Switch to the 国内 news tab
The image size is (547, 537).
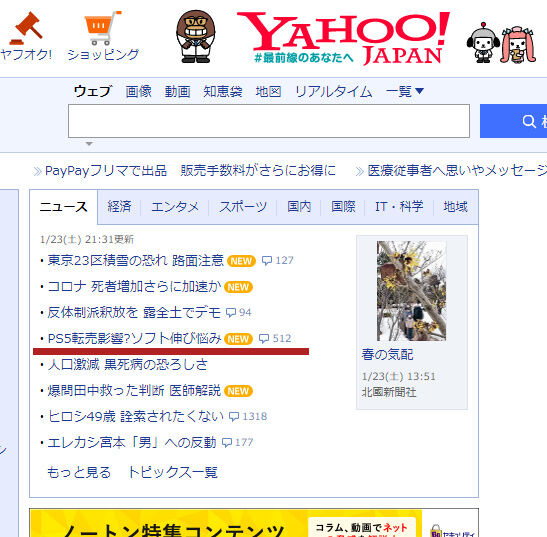click(x=299, y=207)
